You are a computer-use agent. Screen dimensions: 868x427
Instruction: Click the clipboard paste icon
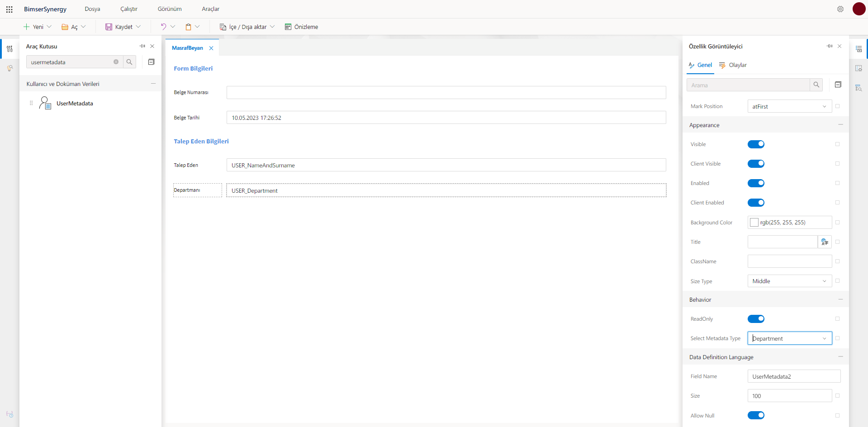point(188,27)
